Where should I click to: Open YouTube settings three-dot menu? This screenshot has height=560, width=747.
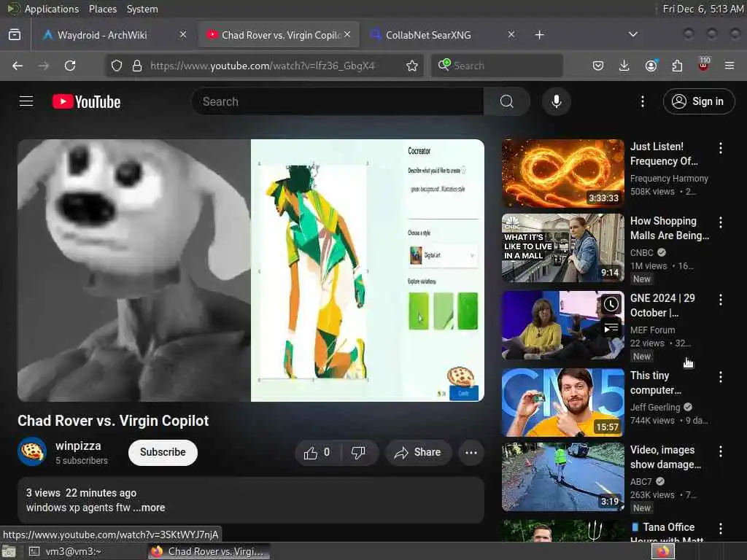click(x=642, y=101)
